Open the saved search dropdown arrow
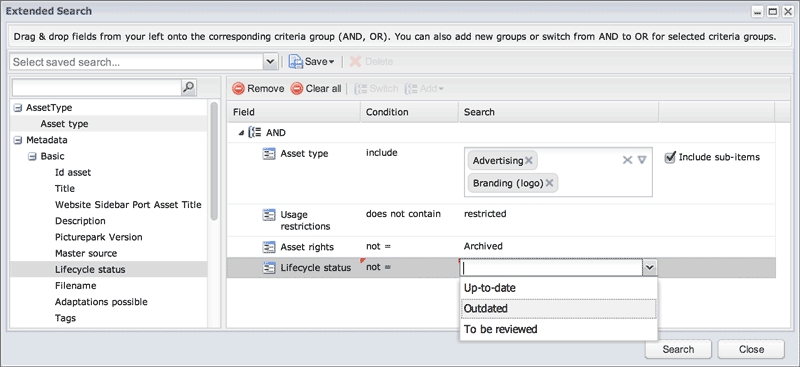The height and width of the screenshot is (367, 800). click(270, 62)
